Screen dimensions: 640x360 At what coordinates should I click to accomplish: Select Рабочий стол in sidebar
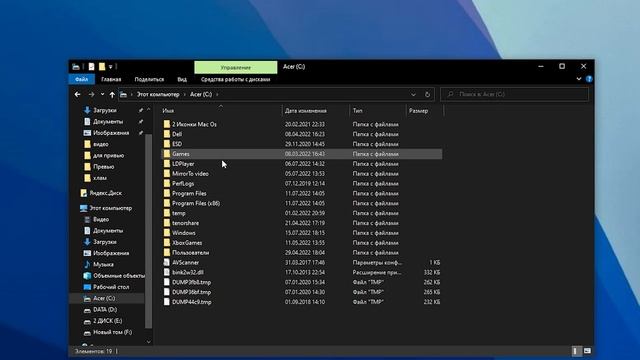pos(111,287)
